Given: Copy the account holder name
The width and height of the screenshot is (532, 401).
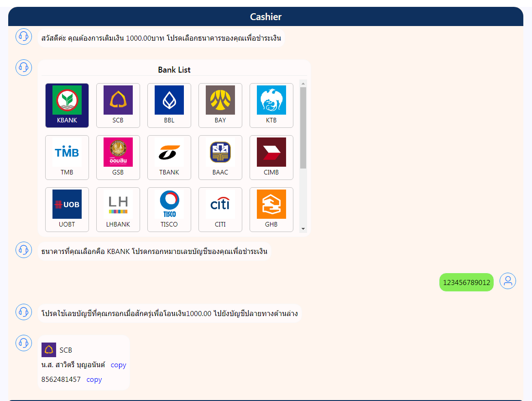Looking at the screenshot, I should pos(119,365).
